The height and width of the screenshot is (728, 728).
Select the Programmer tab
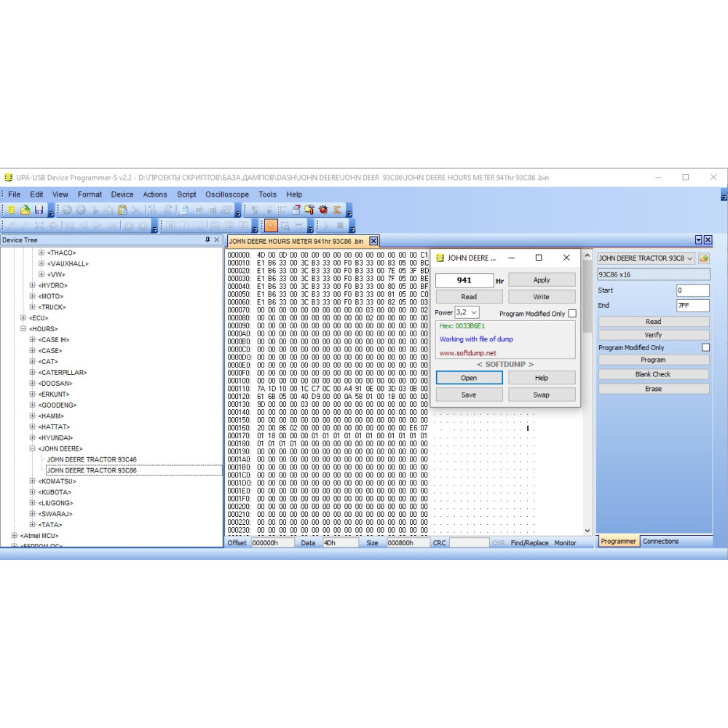click(x=618, y=542)
